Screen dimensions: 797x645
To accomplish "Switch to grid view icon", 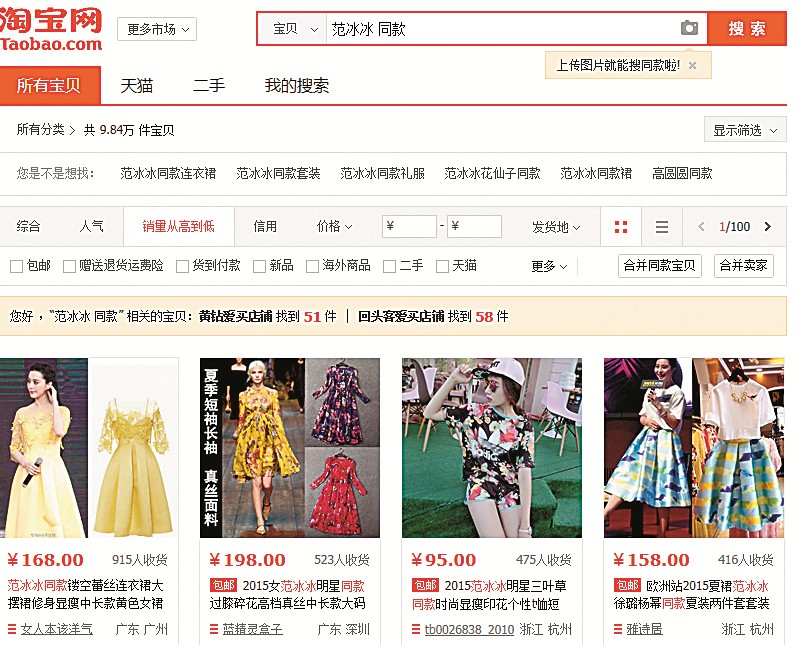I will pos(621,227).
